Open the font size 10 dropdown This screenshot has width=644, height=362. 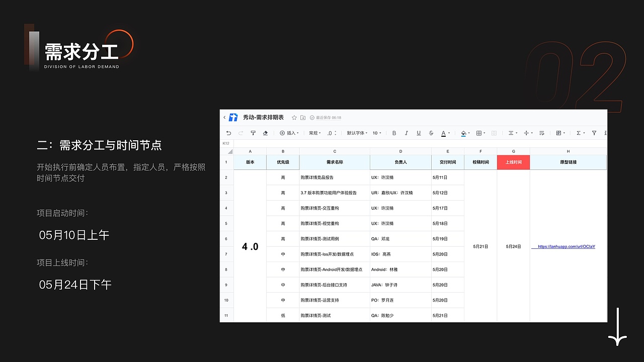376,133
